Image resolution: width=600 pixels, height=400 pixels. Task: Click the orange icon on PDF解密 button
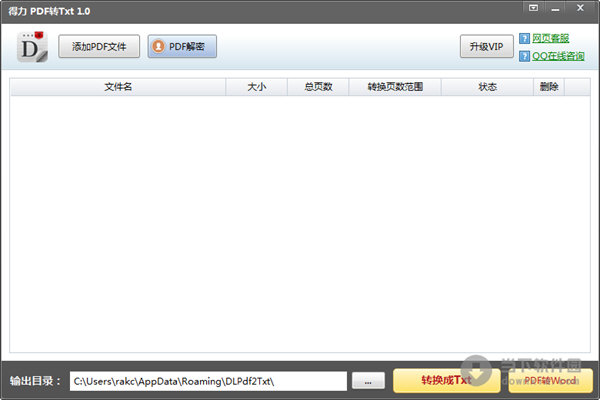pos(158,46)
